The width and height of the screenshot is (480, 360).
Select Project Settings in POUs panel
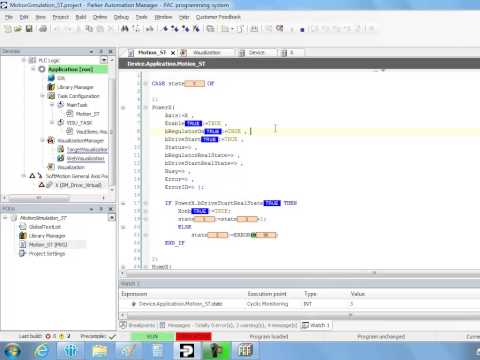[47, 254]
